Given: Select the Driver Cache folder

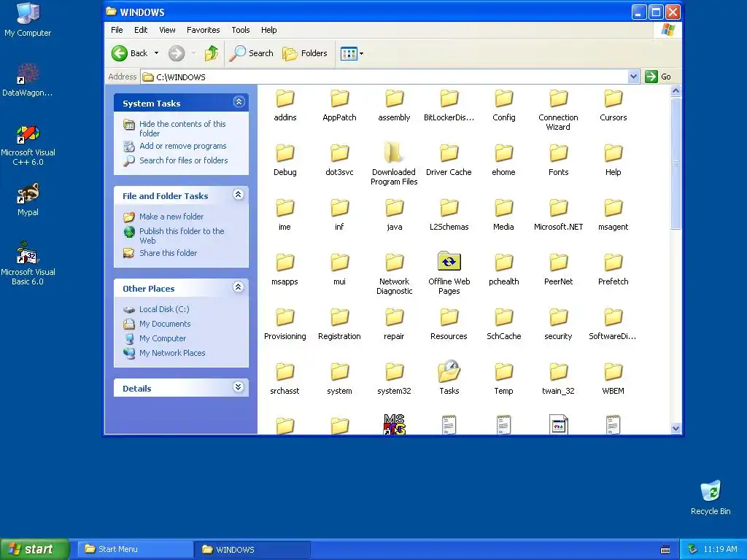Looking at the screenshot, I should [449, 160].
